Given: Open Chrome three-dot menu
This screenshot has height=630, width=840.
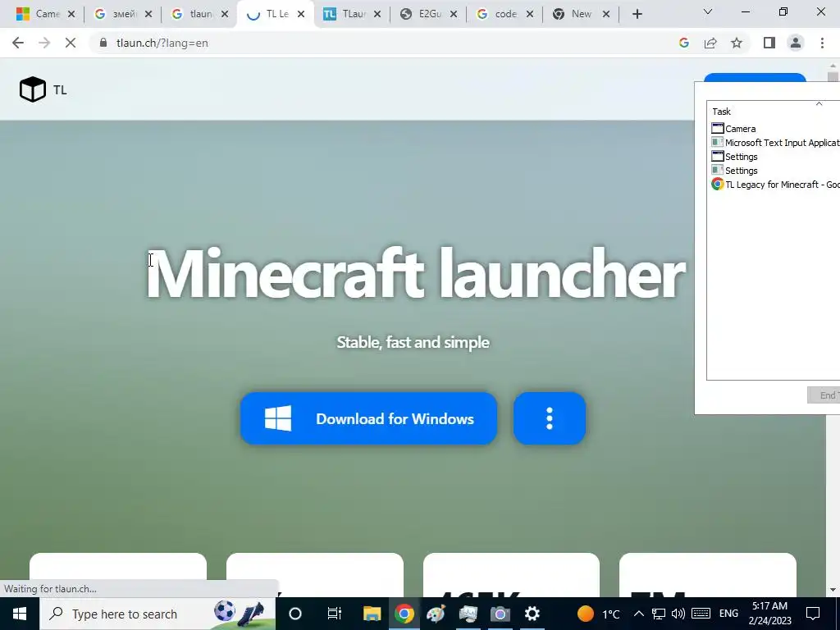Looking at the screenshot, I should [822, 43].
